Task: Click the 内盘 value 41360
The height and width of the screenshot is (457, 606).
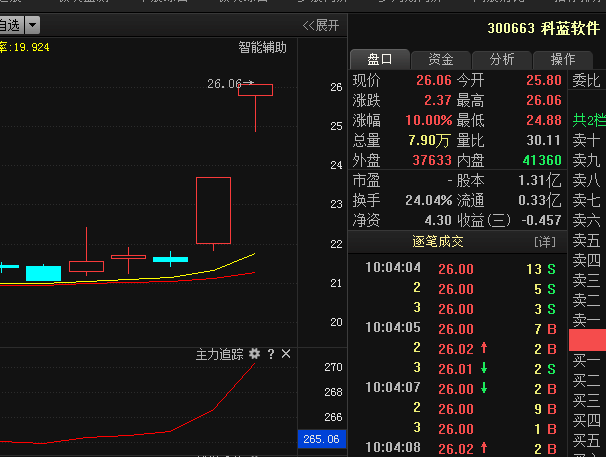Action: click(x=542, y=160)
